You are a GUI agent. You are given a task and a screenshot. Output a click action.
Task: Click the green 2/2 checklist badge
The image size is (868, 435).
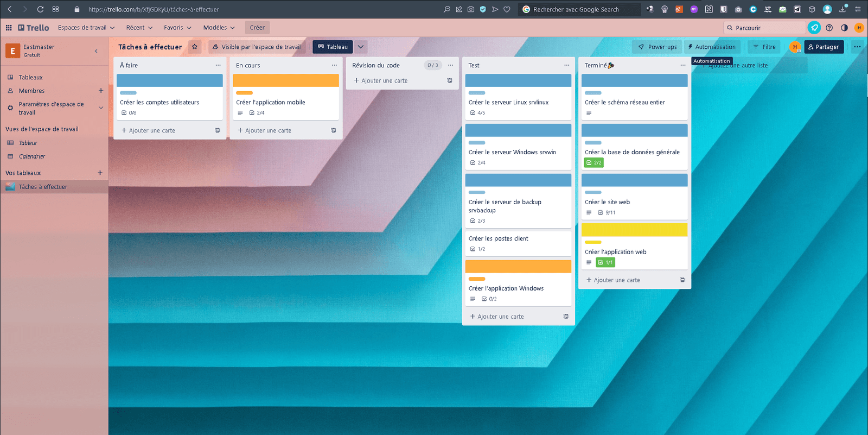[593, 162]
